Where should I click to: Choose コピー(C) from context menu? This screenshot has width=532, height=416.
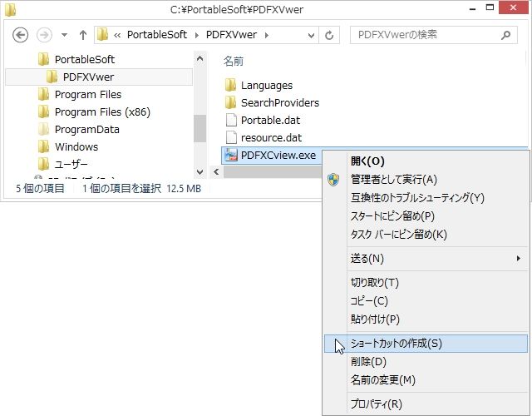tap(426, 301)
